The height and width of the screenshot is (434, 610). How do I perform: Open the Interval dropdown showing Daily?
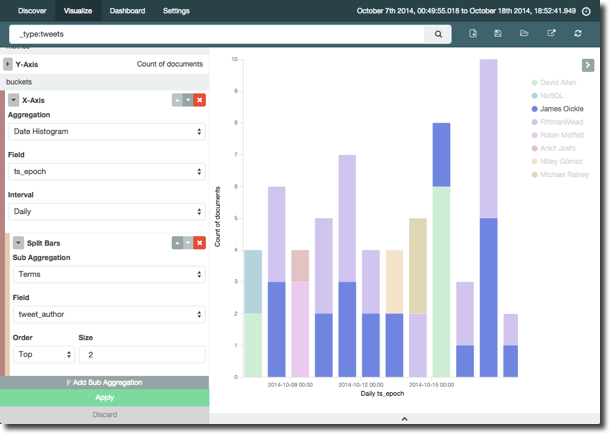pos(106,212)
